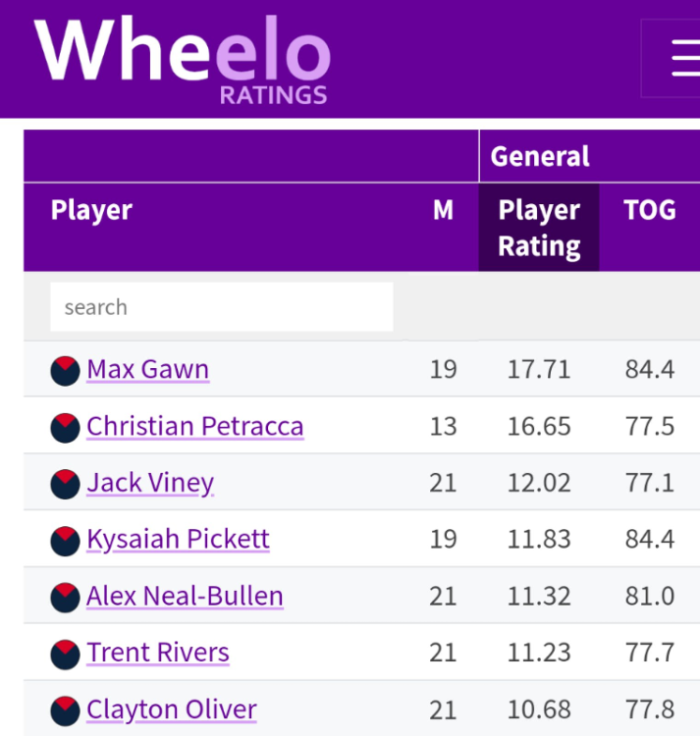The image size is (700, 736).
Task: Sort table by Player Rating column
Action: click(539, 228)
